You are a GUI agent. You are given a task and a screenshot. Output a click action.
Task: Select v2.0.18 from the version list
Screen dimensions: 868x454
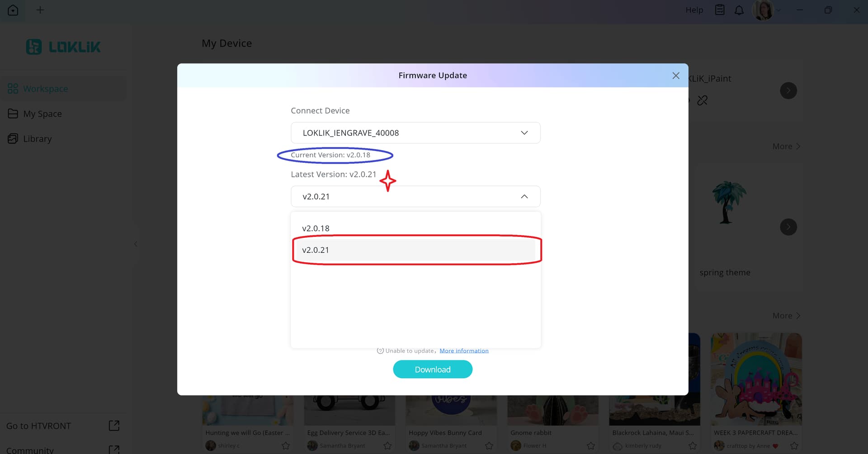(316, 228)
